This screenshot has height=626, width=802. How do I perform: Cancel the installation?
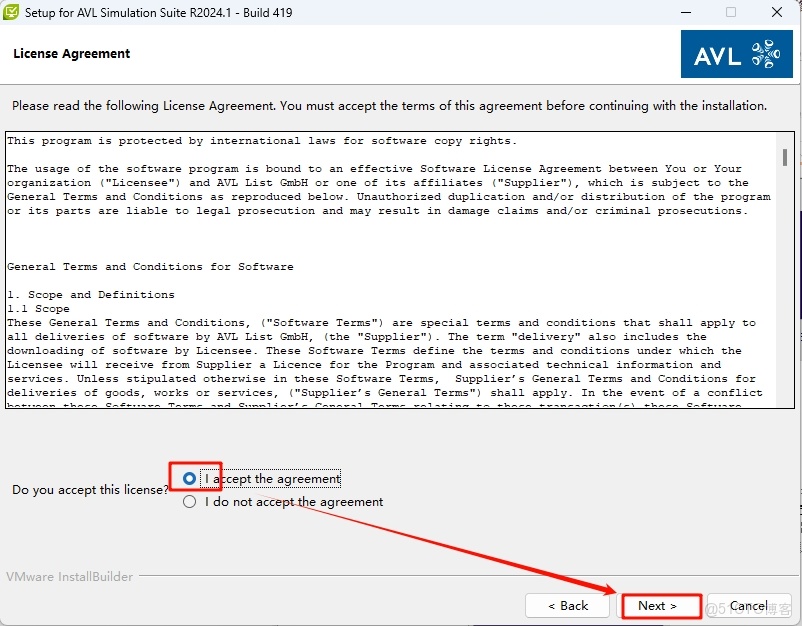748,606
